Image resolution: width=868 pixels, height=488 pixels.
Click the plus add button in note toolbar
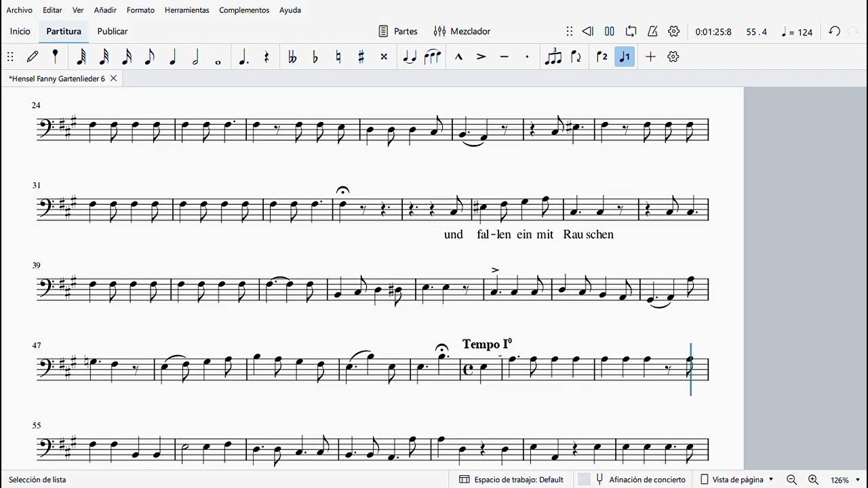coord(650,57)
